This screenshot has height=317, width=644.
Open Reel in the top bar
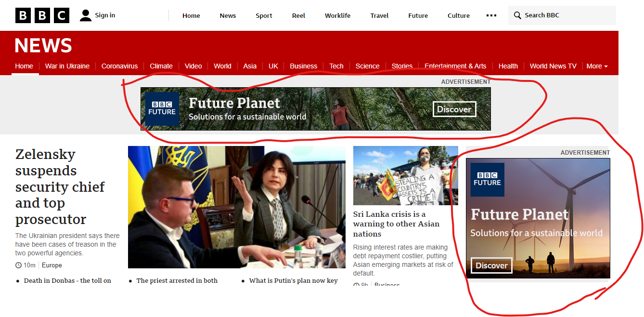point(298,15)
